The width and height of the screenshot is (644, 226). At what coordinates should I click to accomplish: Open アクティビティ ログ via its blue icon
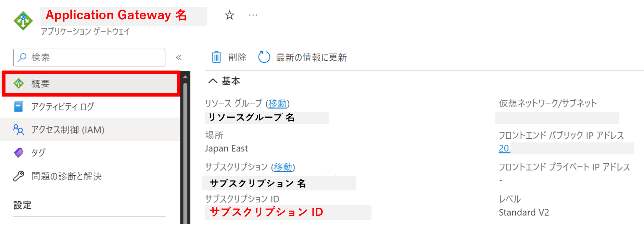[x=19, y=106]
